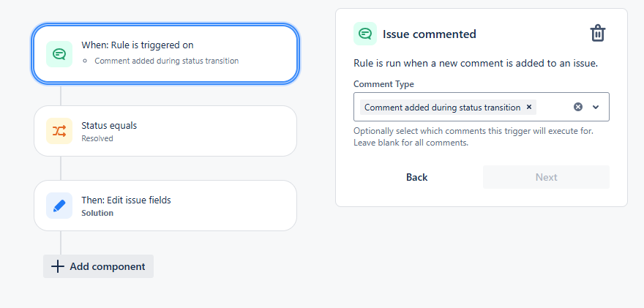Click the Issue commented panel header icon

365,34
